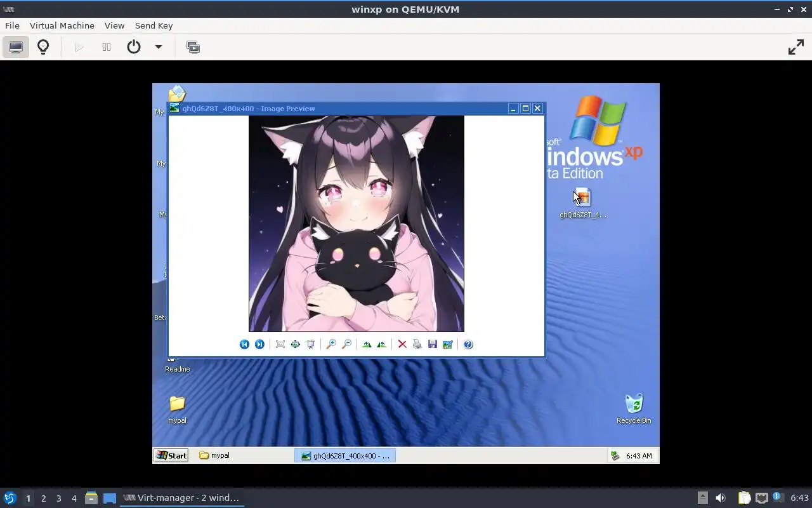Select the Best Fit view icon

pos(280,344)
